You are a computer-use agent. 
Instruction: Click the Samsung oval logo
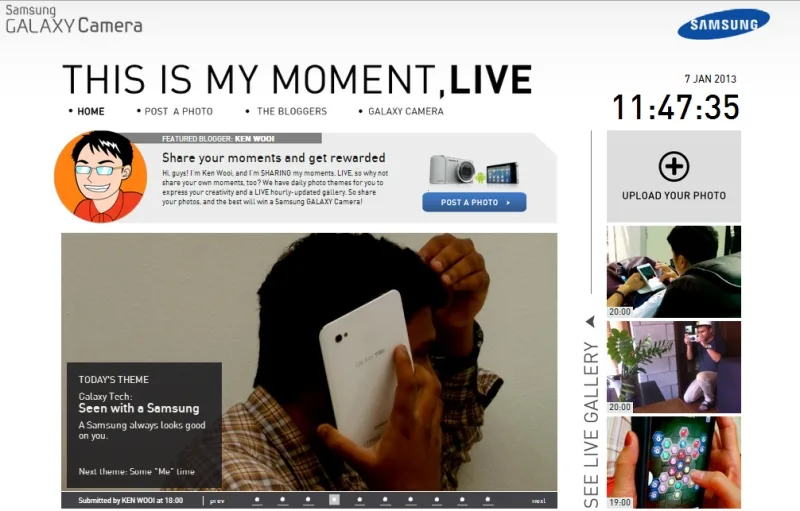[723, 24]
